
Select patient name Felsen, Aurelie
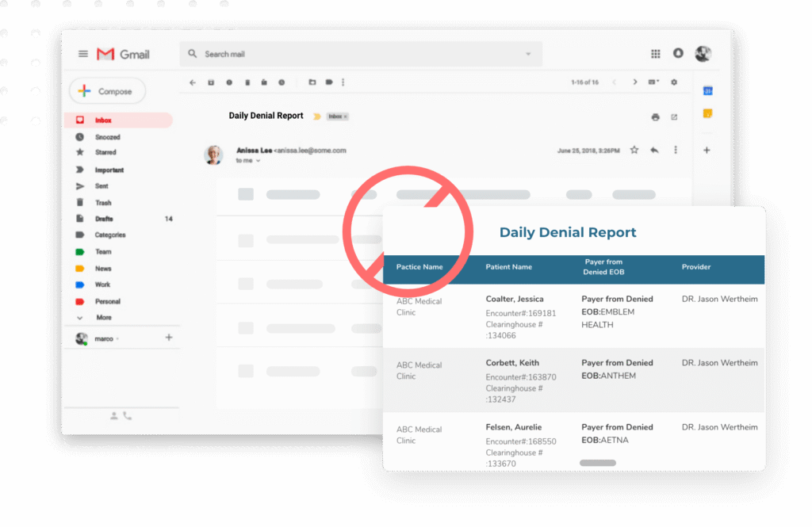[x=513, y=426]
